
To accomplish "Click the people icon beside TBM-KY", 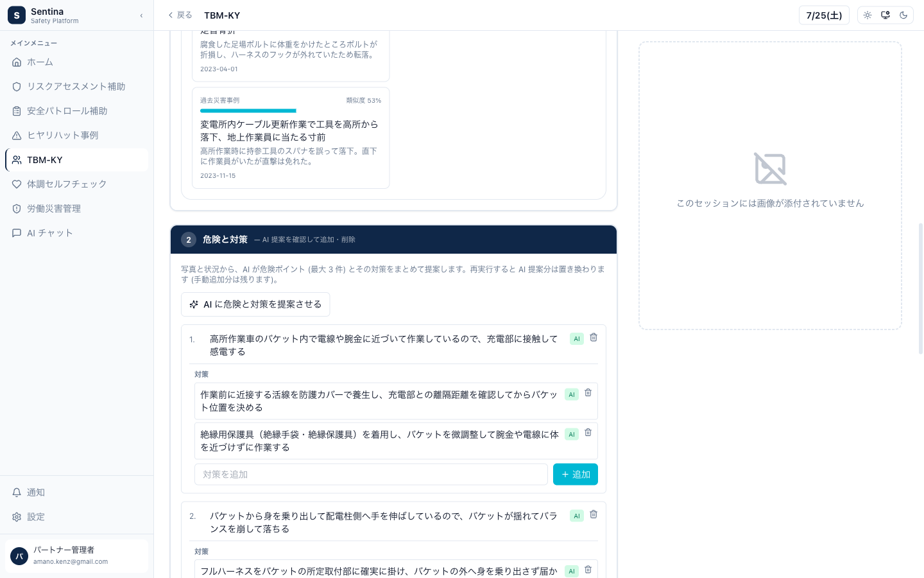I will pyautogui.click(x=17, y=160).
